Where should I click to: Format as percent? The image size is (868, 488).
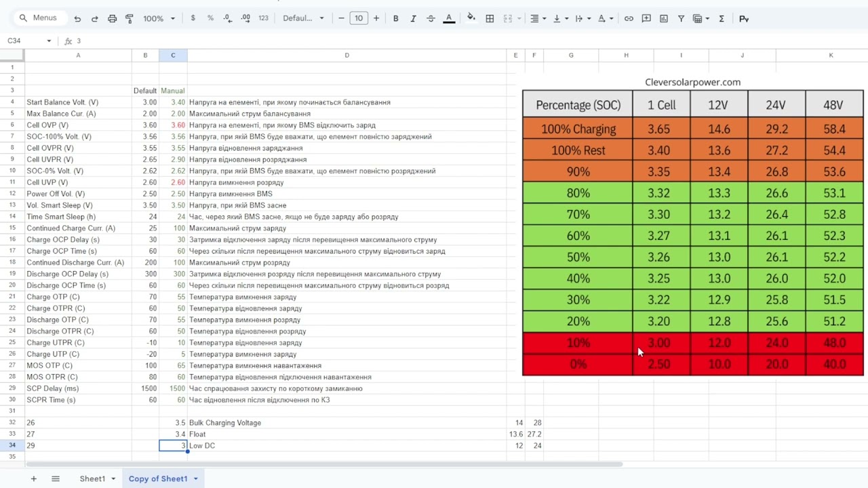(x=210, y=18)
